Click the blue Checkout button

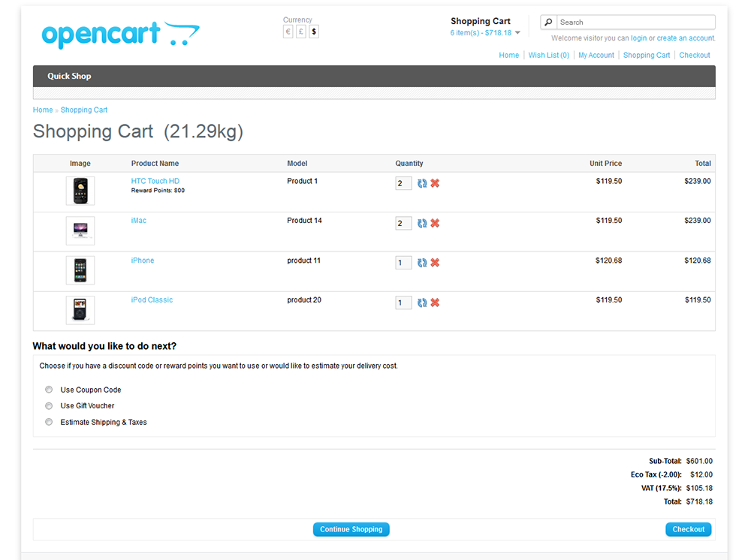point(688,529)
